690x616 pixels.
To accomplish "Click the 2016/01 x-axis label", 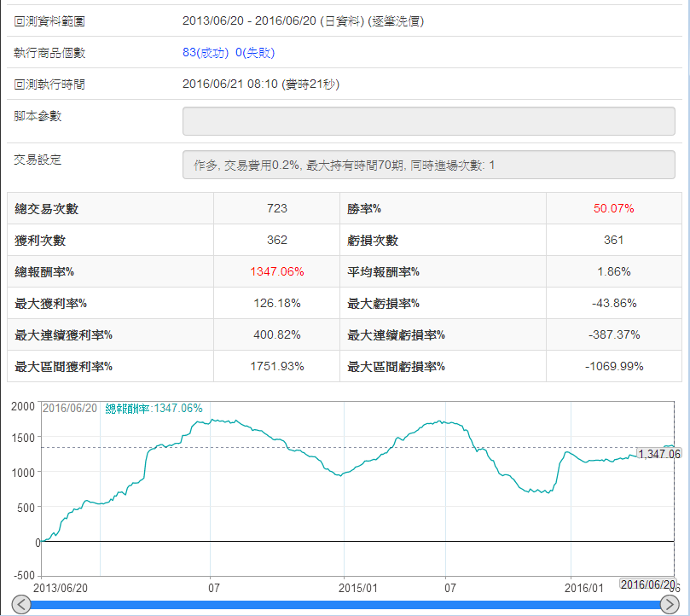I will (x=584, y=588).
